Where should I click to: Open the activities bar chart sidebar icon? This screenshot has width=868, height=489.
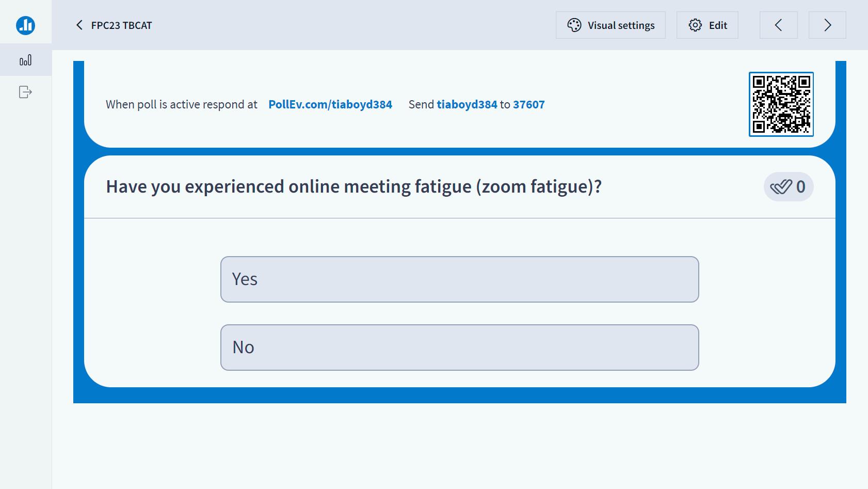pos(25,60)
